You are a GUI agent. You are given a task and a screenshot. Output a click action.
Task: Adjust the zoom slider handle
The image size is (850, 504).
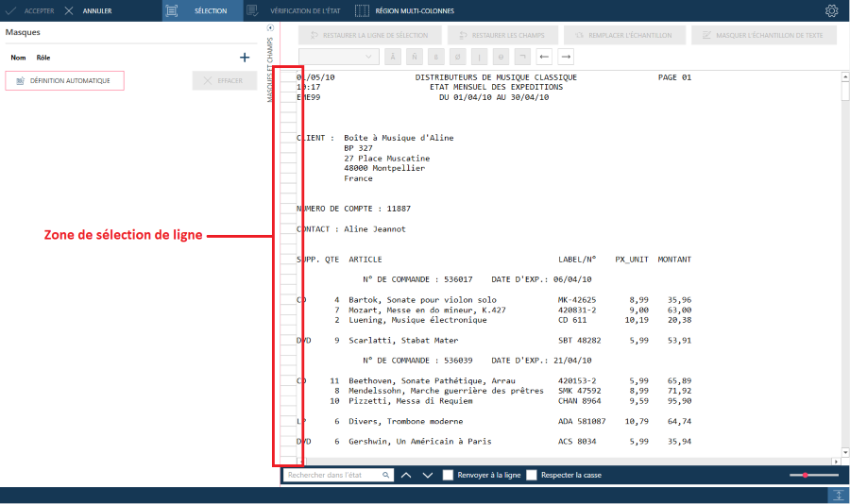(x=805, y=476)
